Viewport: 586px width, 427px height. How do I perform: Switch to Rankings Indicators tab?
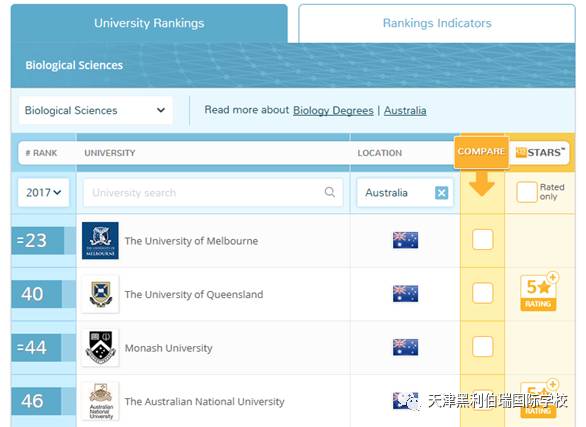[437, 23]
